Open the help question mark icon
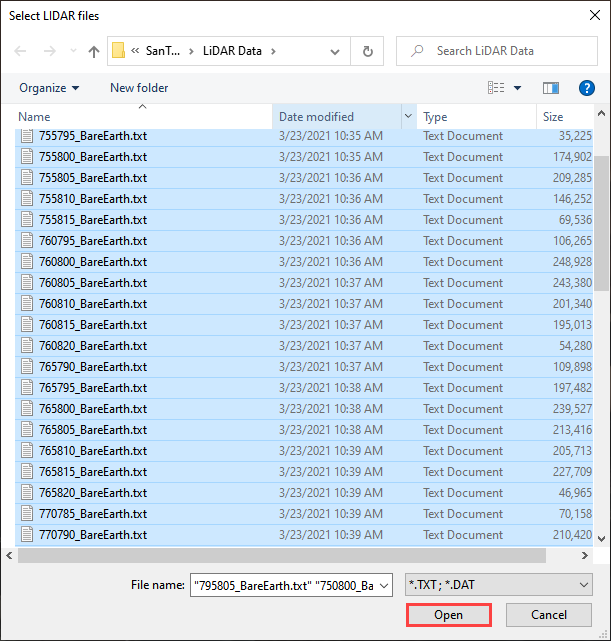The width and height of the screenshot is (611, 641). tap(586, 88)
